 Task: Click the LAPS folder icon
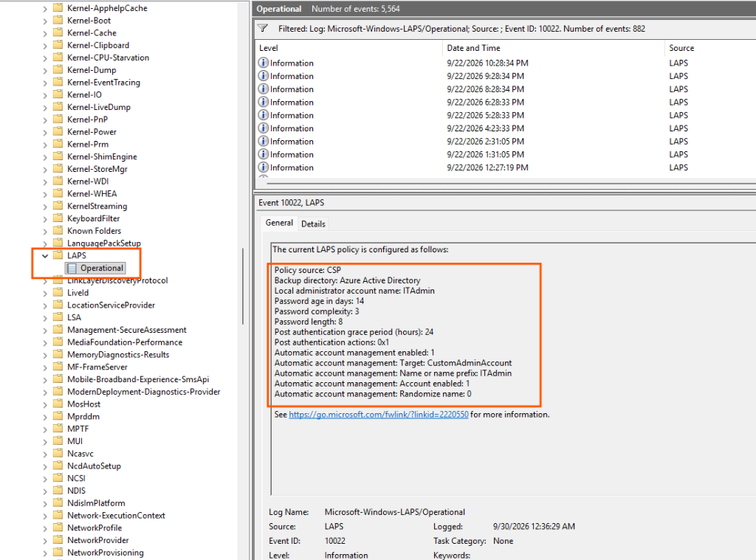tap(58, 255)
